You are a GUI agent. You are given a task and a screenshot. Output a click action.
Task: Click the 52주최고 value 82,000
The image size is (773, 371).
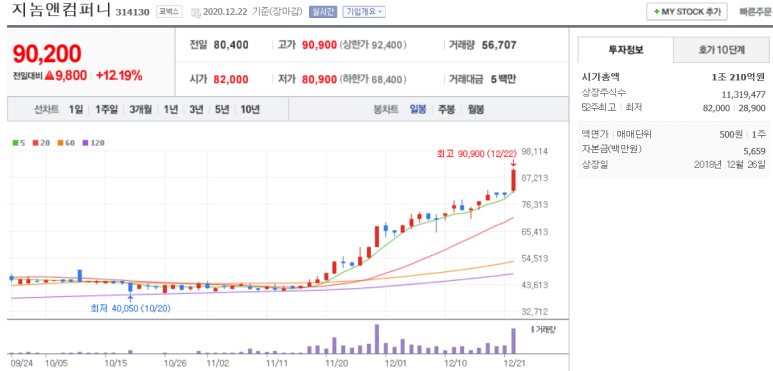pyautogui.click(x=716, y=107)
